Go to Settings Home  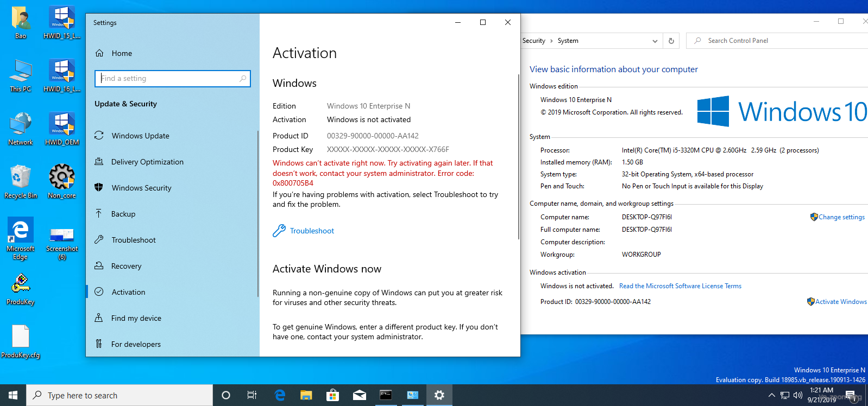point(172,53)
